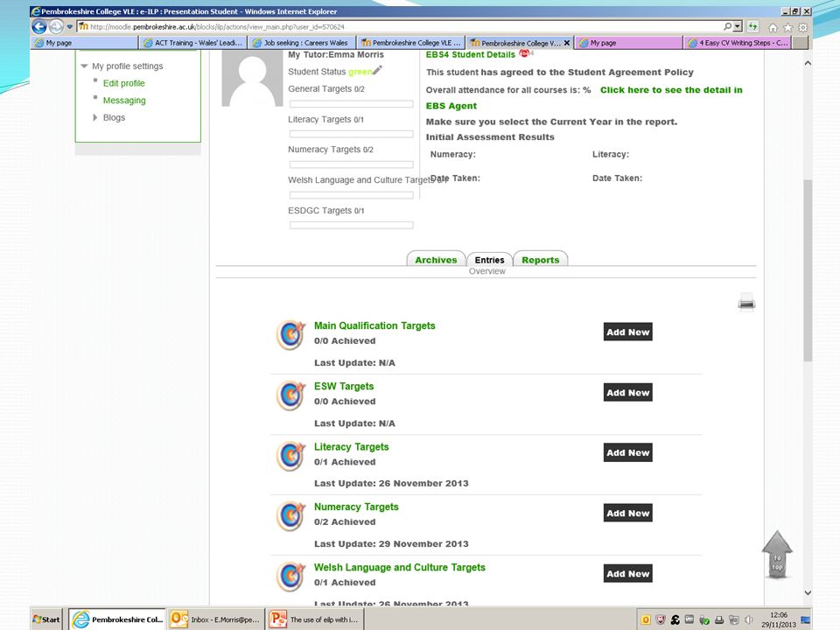
Task: Click the browser Back arrow button
Action: tap(38, 26)
